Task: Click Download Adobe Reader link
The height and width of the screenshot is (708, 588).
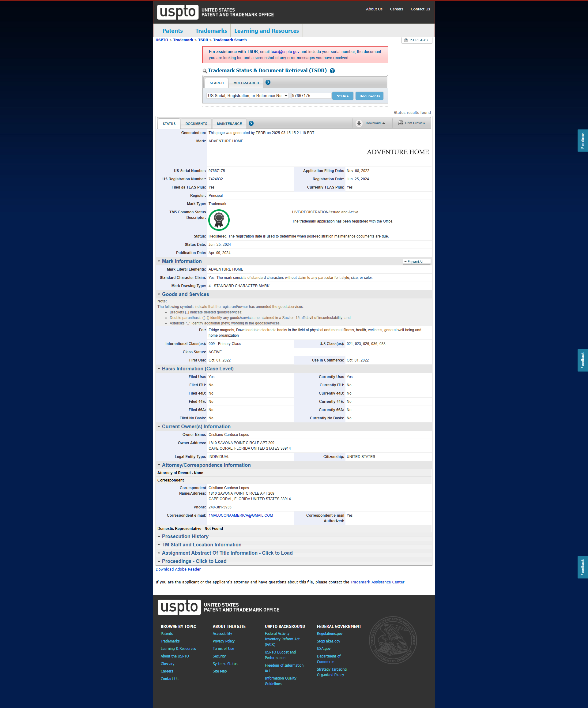Action: [178, 569]
